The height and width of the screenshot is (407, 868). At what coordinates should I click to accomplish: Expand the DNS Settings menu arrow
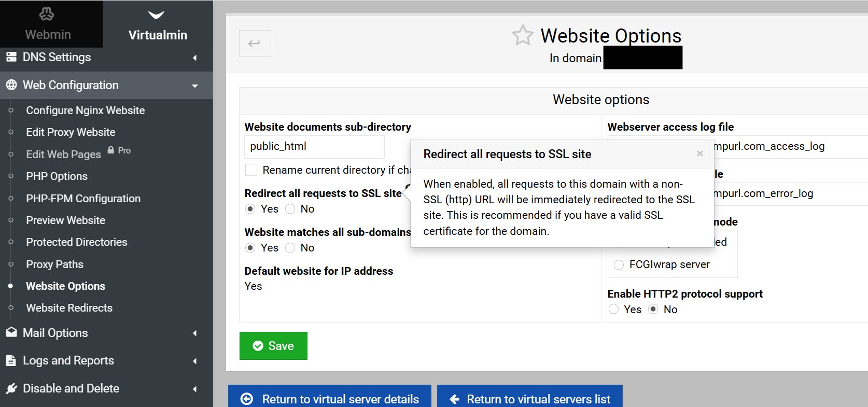(x=195, y=58)
